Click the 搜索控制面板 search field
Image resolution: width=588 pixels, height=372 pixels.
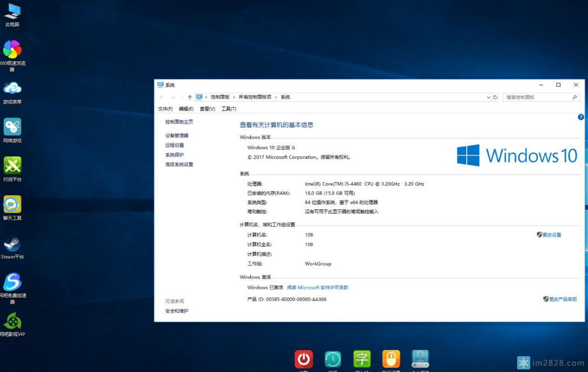tap(537, 98)
